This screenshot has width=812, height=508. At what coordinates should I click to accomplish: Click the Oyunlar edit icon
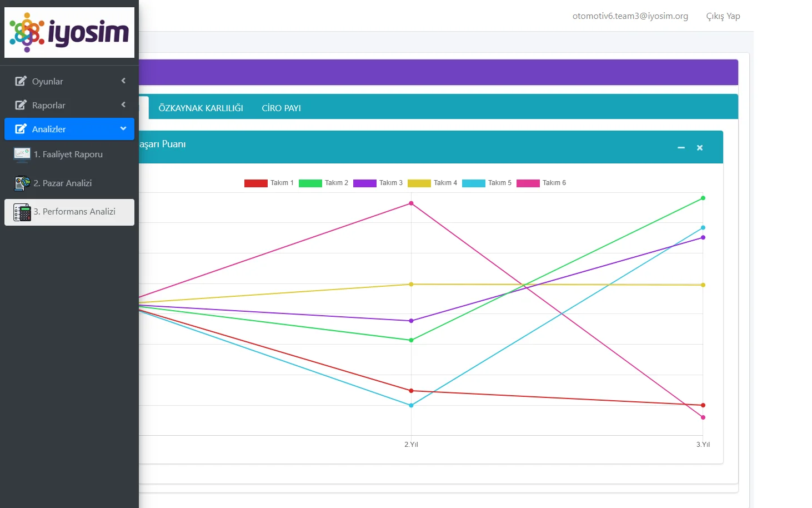21,81
